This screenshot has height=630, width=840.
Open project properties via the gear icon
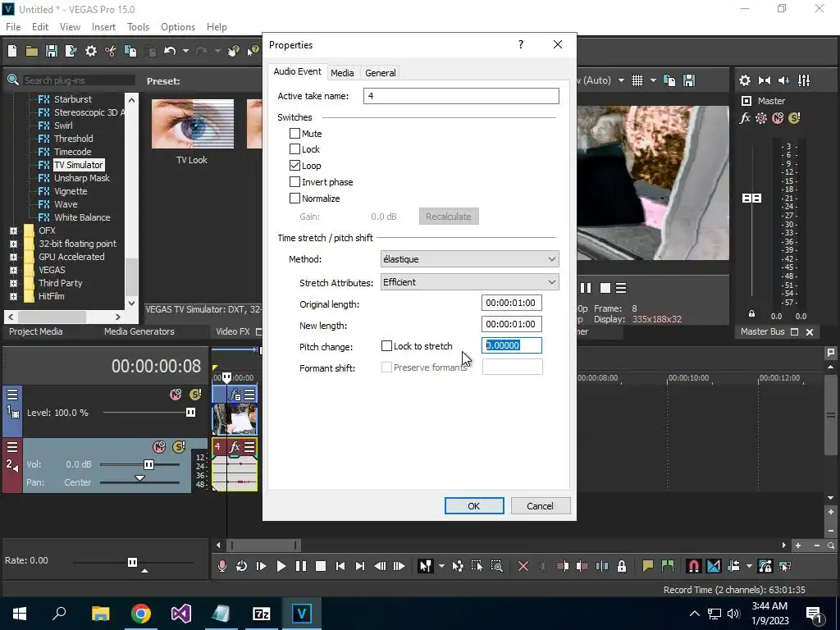click(x=91, y=51)
